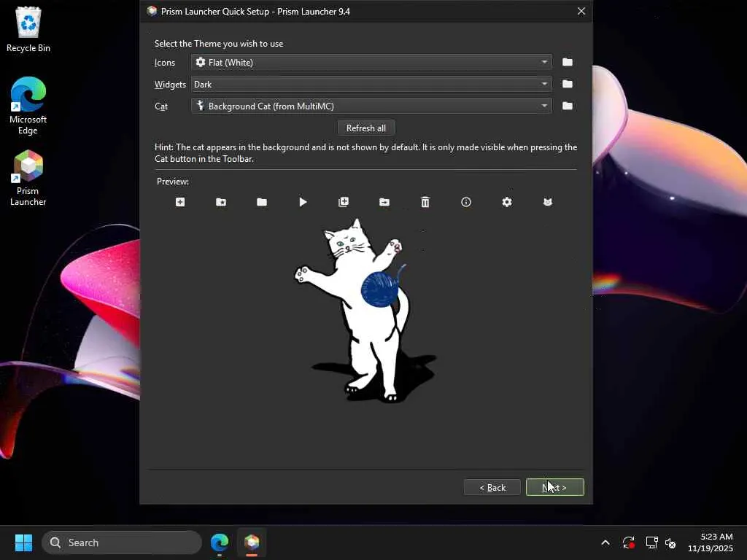The width and height of the screenshot is (747, 560).
Task: Open the Windows Start menu
Action: coord(23,542)
